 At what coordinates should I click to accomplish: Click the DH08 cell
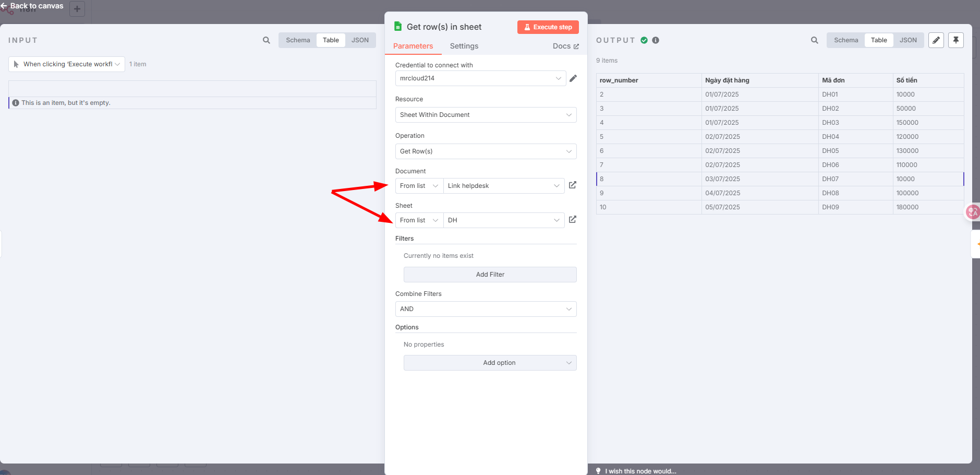tap(856, 193)
